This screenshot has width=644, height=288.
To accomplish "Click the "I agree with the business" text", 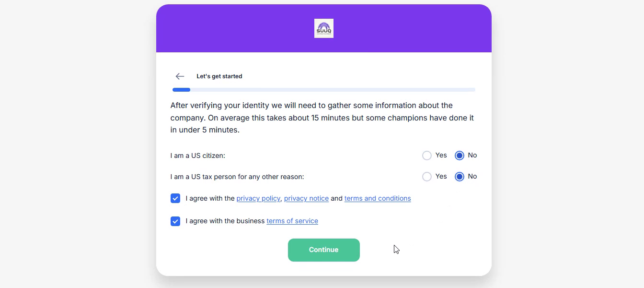I will [225, 221].
